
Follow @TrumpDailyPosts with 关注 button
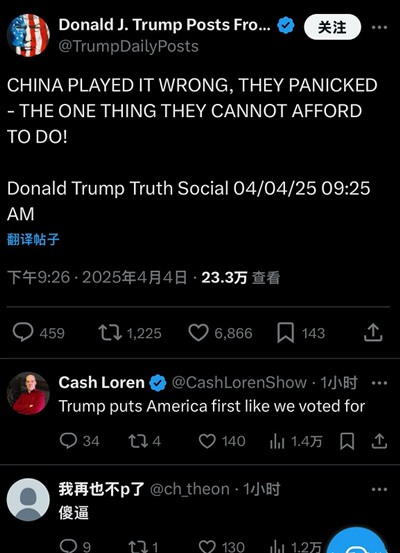(332, 27)
